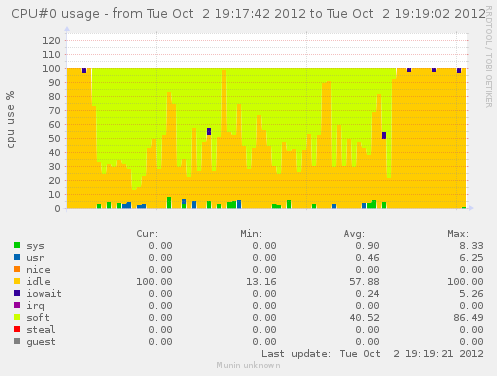Click the CPU#0 usage graph title
Image resolution: width=497 pixels, height=376 pixels.
248,14
